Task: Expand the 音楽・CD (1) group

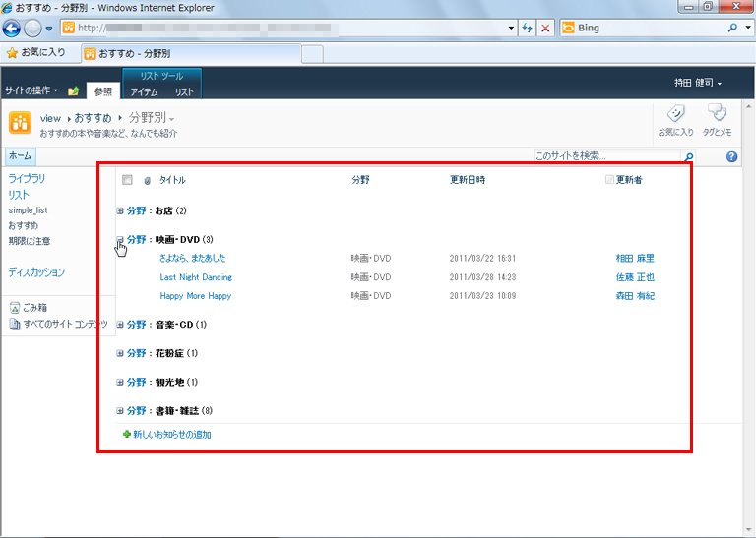Action: click(x=120, y=325)
